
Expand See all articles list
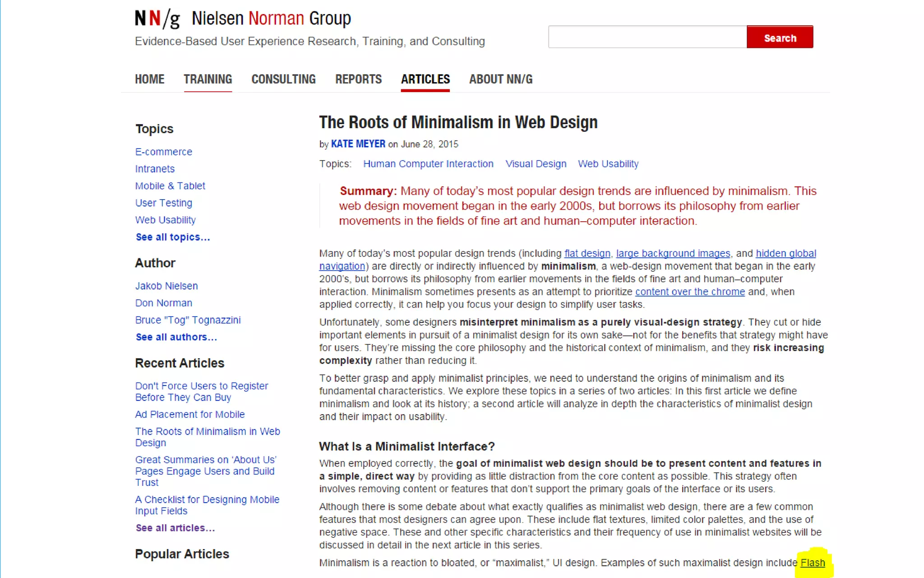(x=175, y=528)
